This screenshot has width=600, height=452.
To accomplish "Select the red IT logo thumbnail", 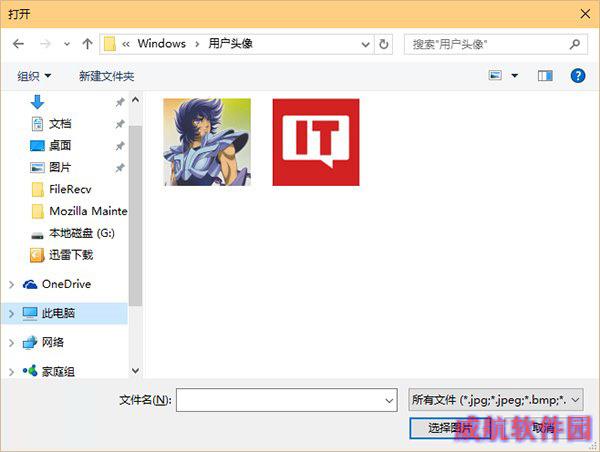I will coord(316,142).
